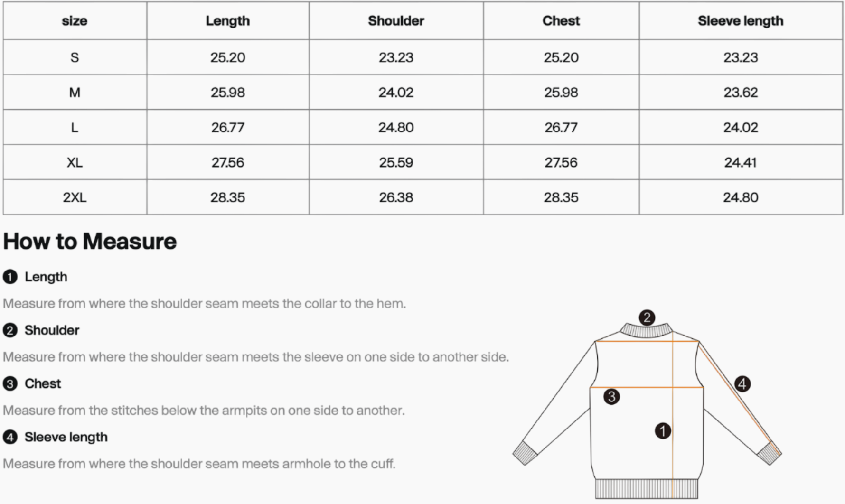Click the How to Measure heading
Viewport: 845px width, 504px height.
90,241
